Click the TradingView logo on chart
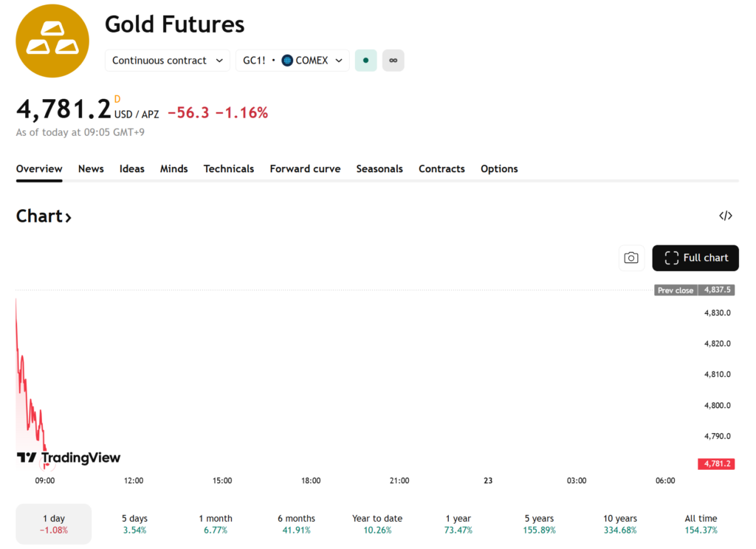 pos(69,458)
